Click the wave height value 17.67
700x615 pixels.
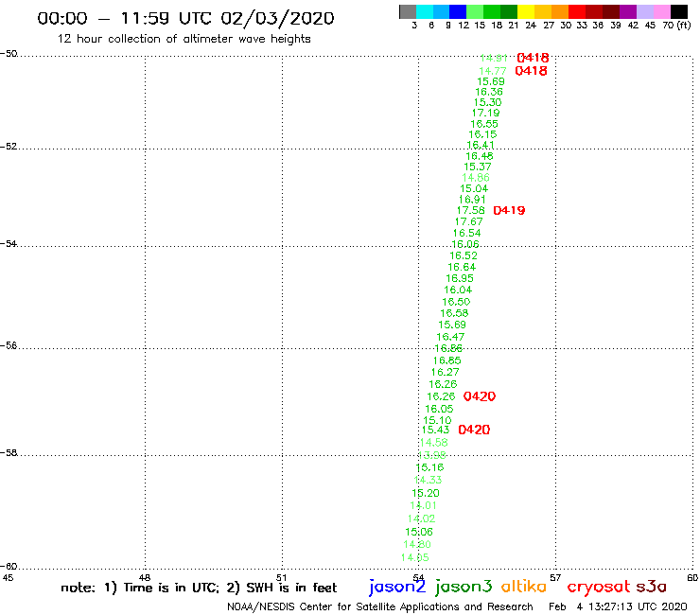point(469,221)
